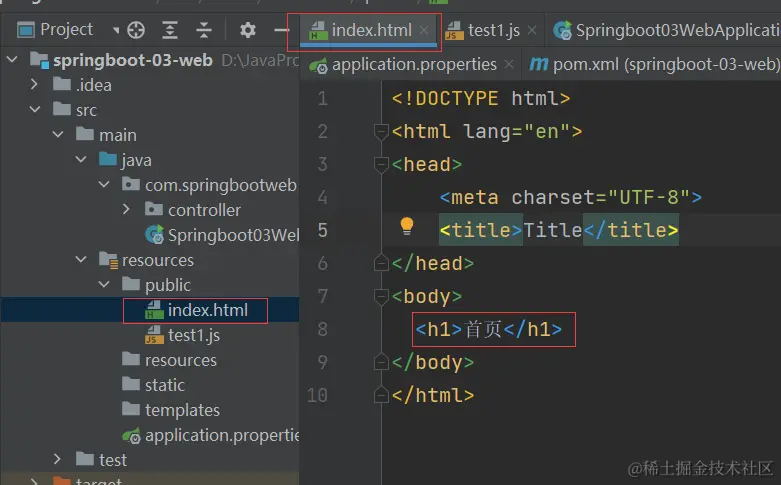Click the locate current file crosshair icon
This screenshot has height=485, width=781.
point(135,30)
